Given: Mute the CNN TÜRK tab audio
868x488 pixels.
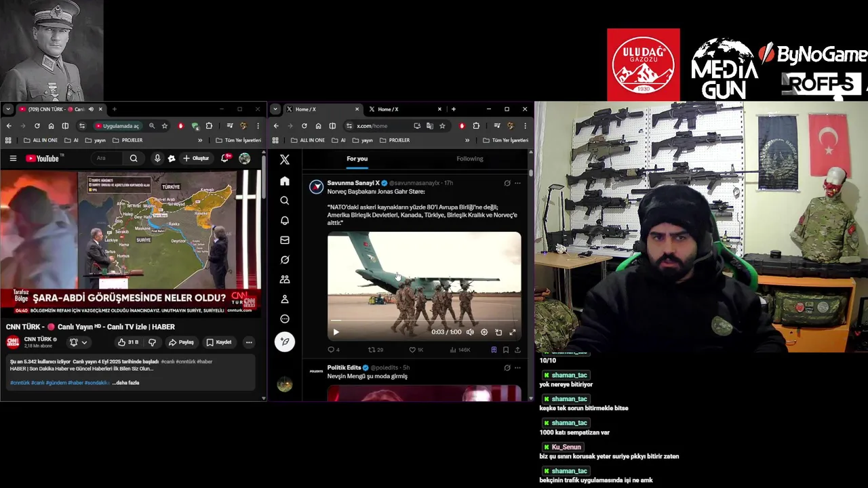Looking at the screenshot, I should click(91, 109).
